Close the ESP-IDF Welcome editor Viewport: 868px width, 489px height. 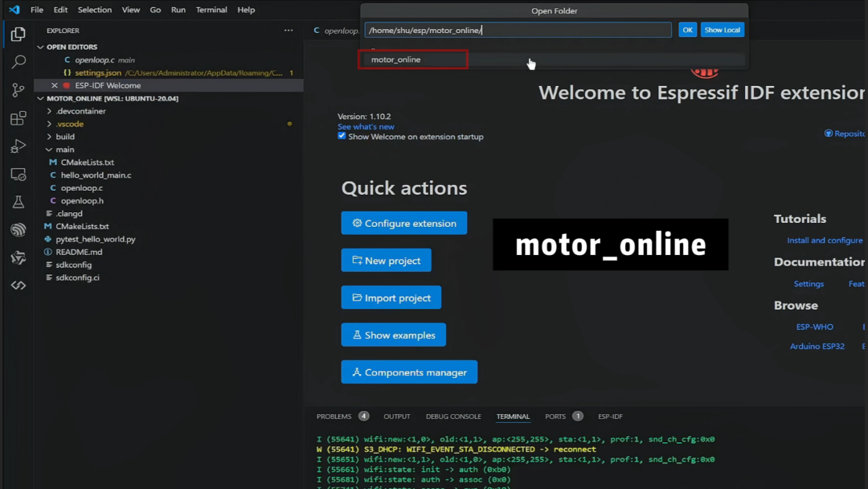(x=55, y=85)
